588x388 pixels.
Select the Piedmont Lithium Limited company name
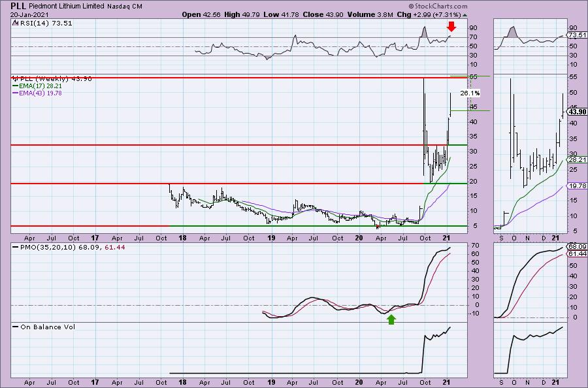pyautogui.click(x=67, y=6)
